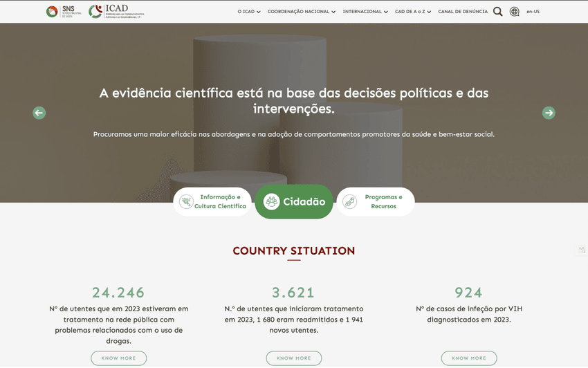Go to previous slide with left arrow
This screenshot has height=368, width=588.
[39, 113]
